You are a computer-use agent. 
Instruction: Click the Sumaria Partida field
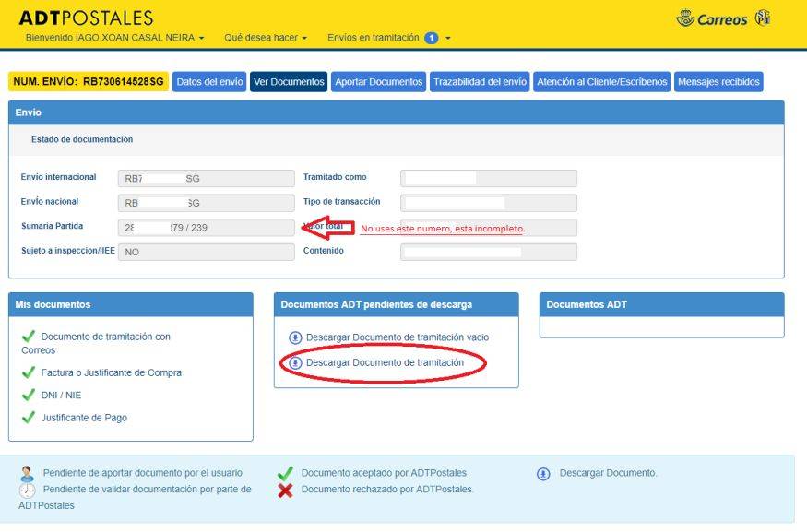[x=207, y=228]
